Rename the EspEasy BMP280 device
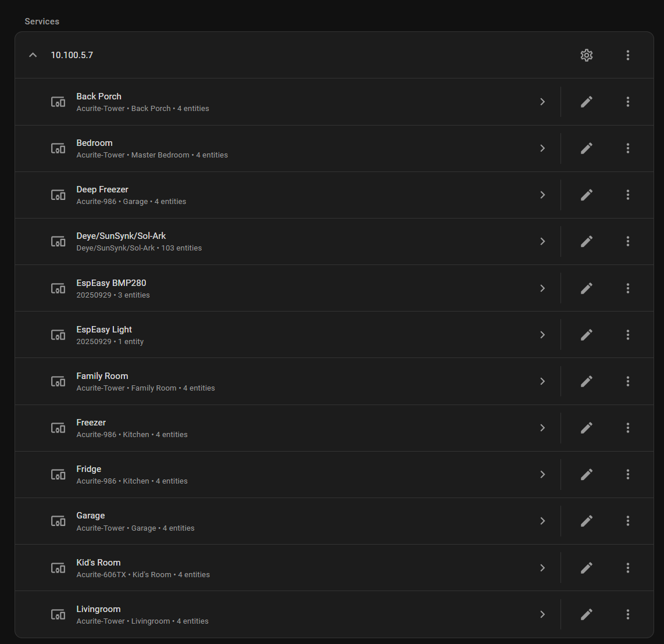This screenshot has width=664, height=644. click(x=587, y=288)
